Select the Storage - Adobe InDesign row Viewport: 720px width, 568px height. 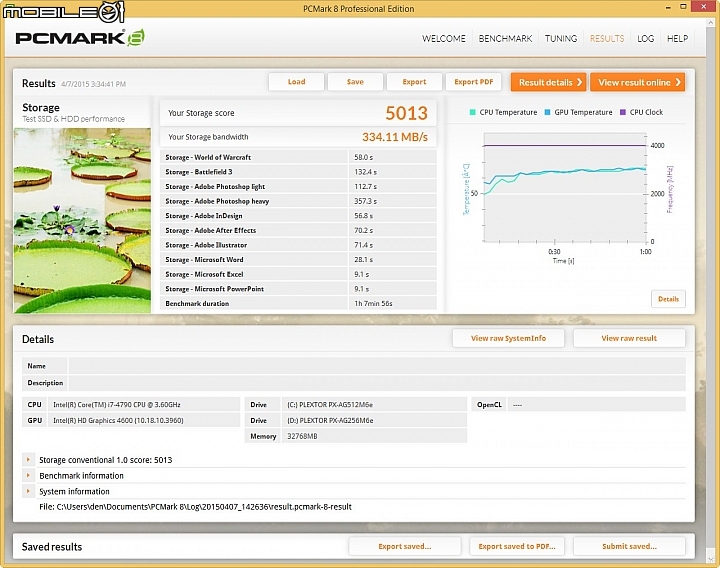tap(298, 216)
